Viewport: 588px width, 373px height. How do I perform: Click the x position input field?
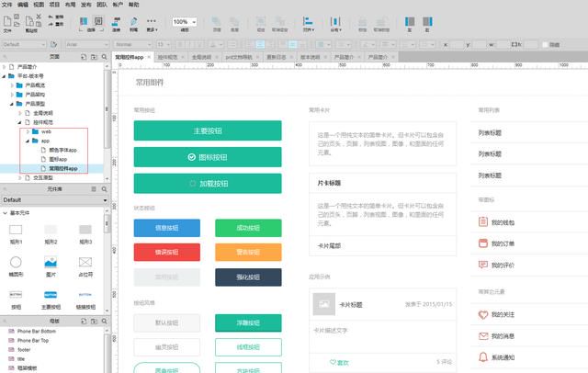click(457, 45)
